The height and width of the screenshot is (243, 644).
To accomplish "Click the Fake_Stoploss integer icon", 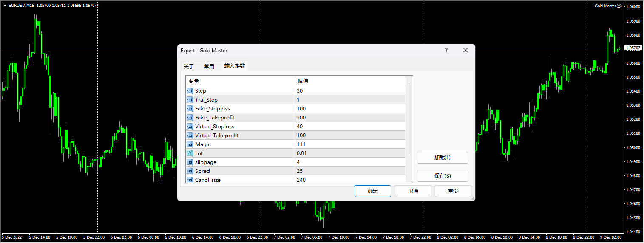I will 190,109.
